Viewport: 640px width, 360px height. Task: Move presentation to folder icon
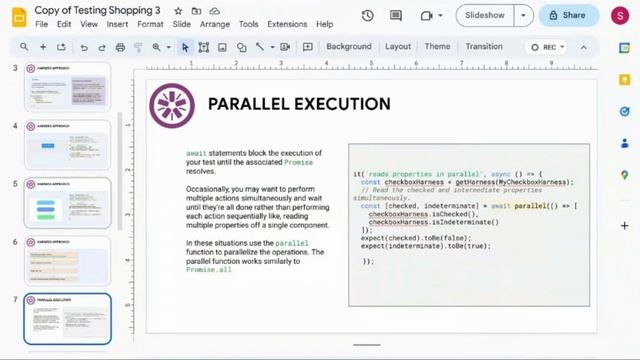coord(196,11)
